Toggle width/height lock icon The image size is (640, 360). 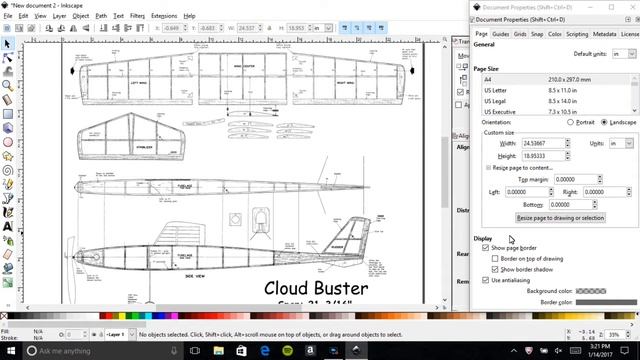[269, 28]
